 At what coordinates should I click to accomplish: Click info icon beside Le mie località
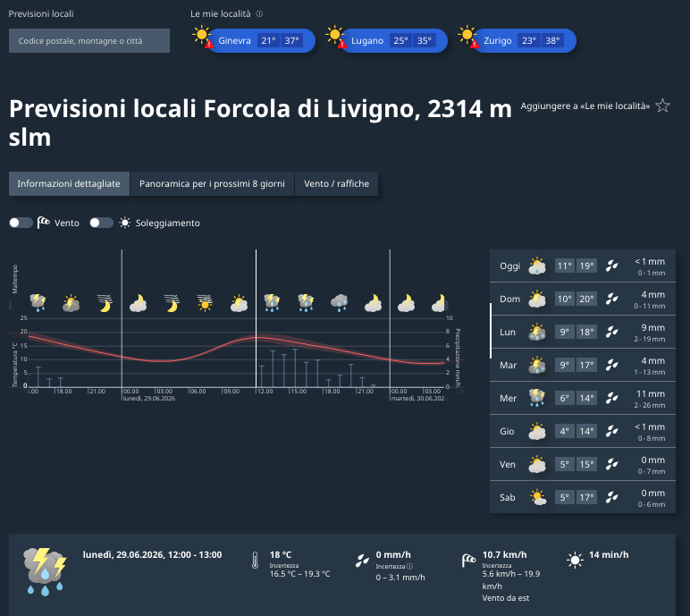coord(259,13)
